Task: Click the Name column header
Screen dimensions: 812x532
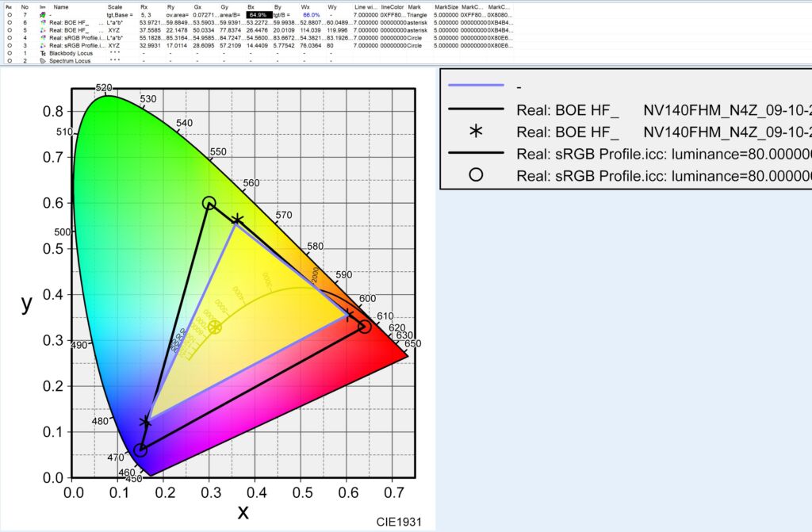Action: [61, 7]
